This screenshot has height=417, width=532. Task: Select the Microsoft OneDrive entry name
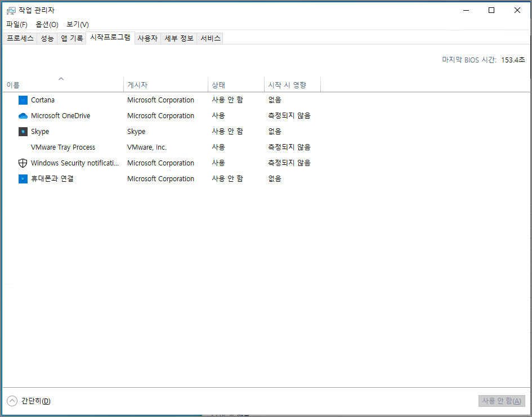click(x=60, y=116)
